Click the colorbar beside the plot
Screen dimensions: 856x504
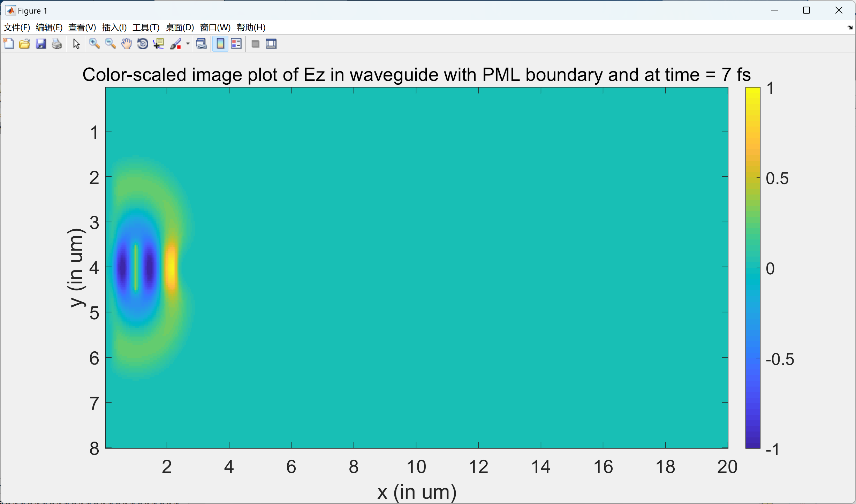(x=752, y=268)
